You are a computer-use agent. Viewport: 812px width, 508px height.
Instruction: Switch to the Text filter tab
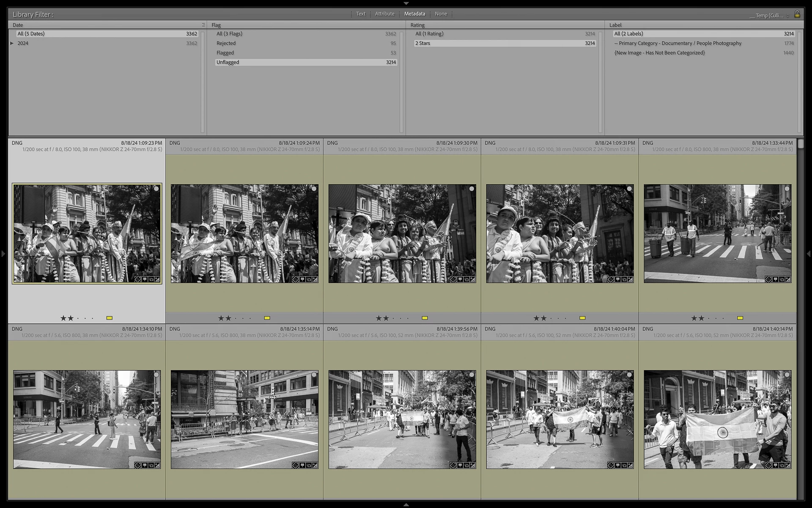pyautogui.click(x=360, y=14)
